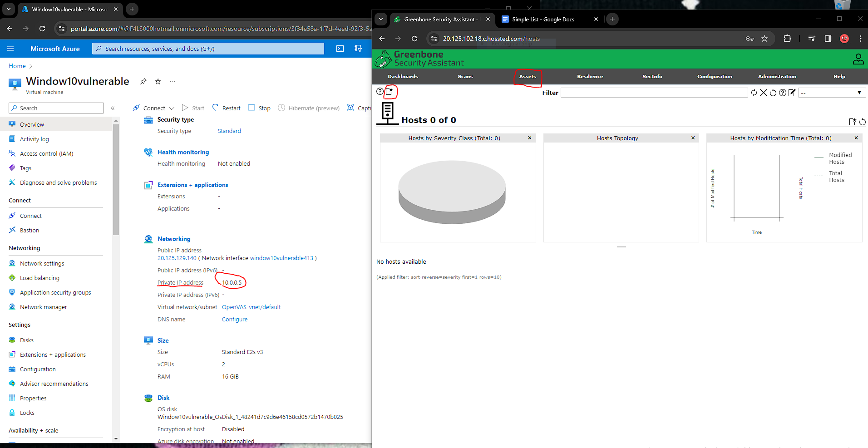Open the public IP 20.125.129.140 link
This screenshot has height=448, width=868.
pos(177,258)
